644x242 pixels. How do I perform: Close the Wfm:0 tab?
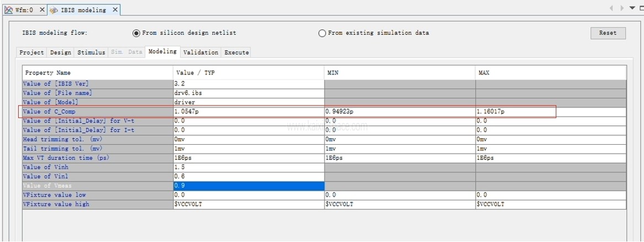pyautogui.click(x=43, y=10)
